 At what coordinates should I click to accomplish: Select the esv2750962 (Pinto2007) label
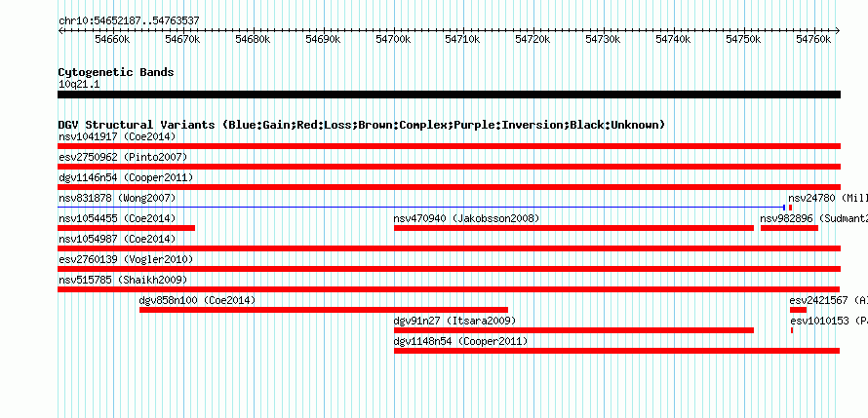pos(123,157)
